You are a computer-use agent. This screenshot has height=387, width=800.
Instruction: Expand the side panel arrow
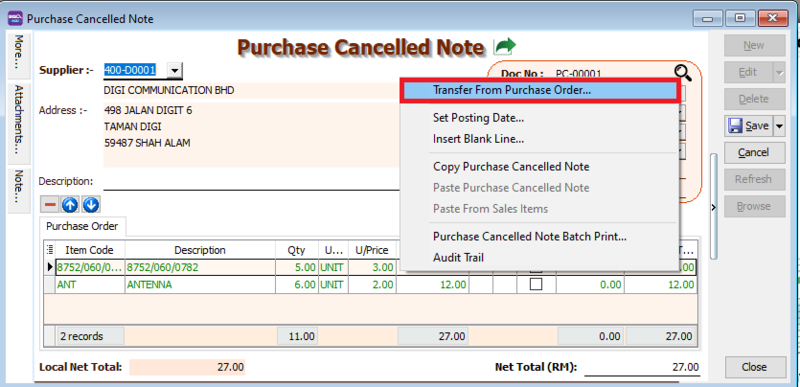[x=713, y=207]
